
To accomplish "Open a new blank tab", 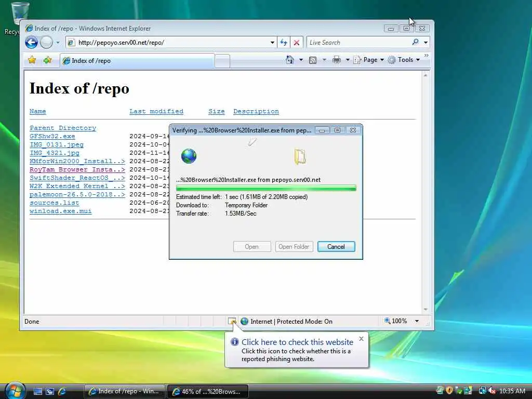I will click(x=222, y=61).
